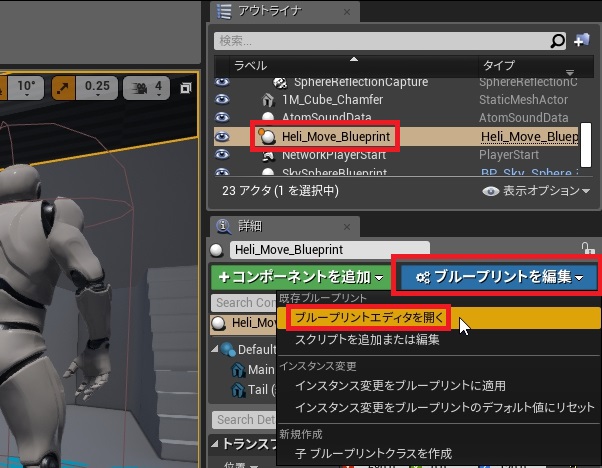Hide SphereReflectionCapture with its eye icon

[x=222, y=82]
